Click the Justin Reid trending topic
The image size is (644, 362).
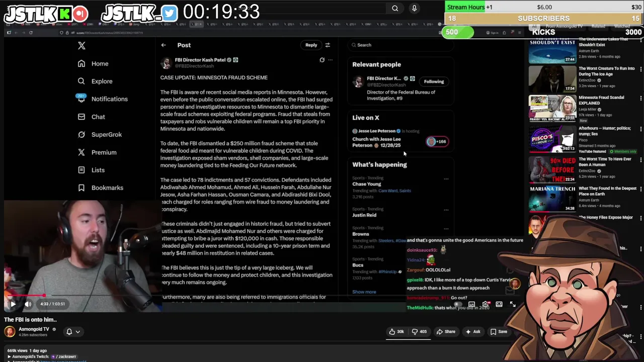pos(364,215)
